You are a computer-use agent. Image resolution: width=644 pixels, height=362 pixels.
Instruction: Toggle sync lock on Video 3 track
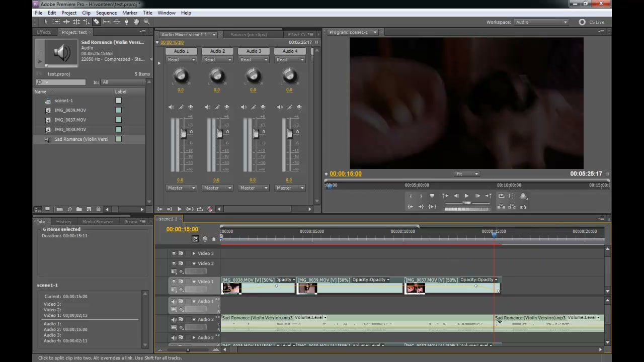pos(181,253)
